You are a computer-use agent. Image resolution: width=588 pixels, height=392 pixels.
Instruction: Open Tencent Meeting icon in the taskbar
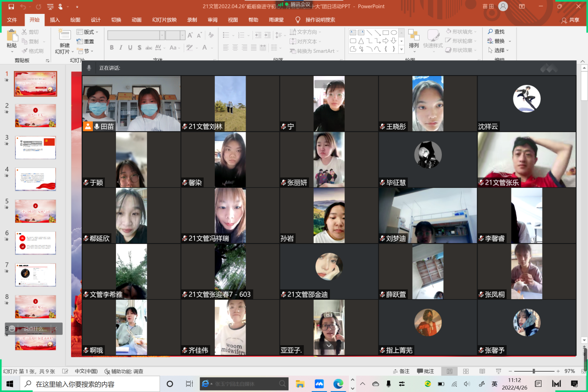click(319, 384)
